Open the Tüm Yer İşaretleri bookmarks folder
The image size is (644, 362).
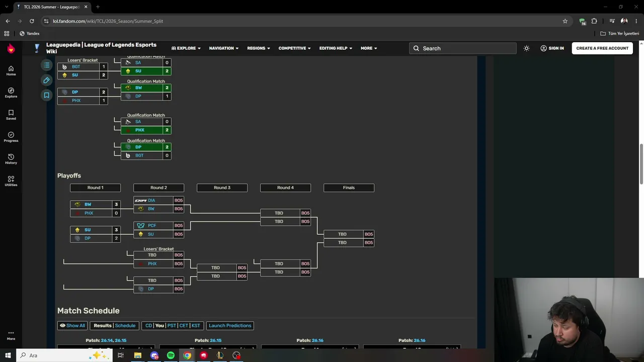[620, 34]
